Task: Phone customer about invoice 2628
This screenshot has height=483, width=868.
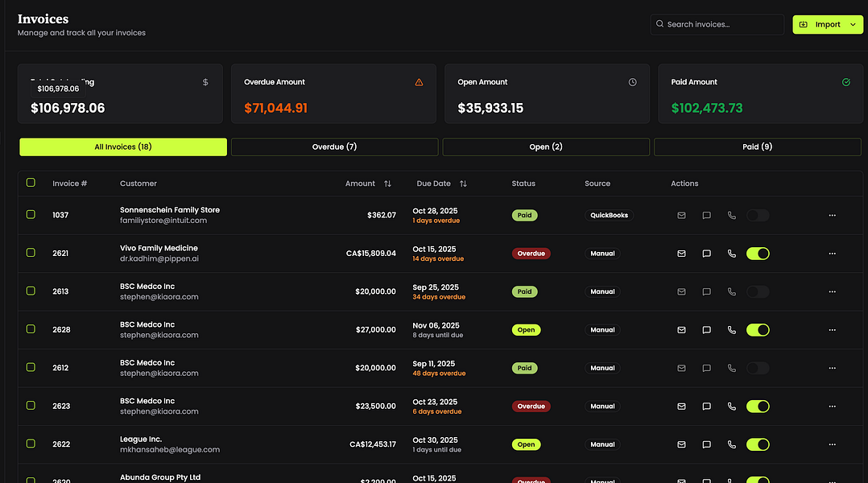Action: (732, 330)
